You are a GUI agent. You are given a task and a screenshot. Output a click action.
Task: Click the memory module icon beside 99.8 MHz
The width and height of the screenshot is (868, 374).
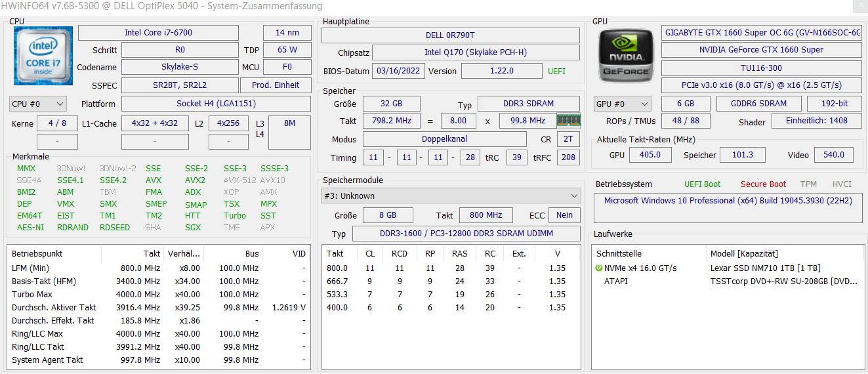(569, 120)
